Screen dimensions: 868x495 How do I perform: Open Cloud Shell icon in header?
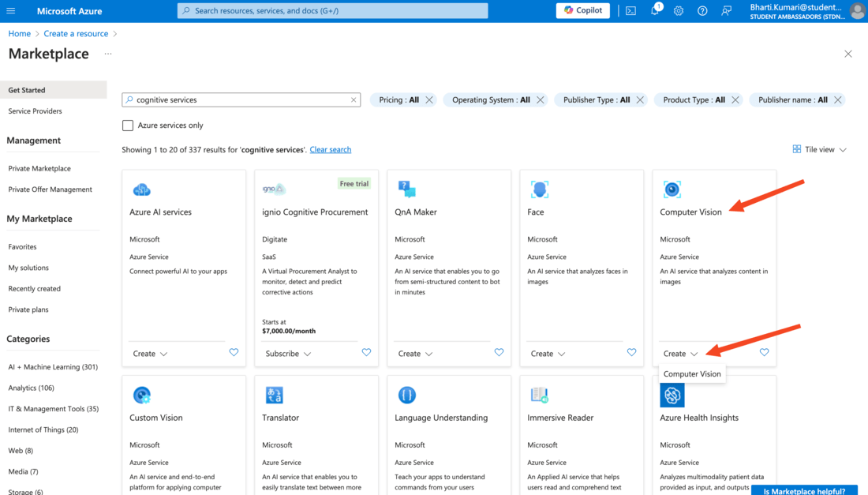click(x=630, y=10)
